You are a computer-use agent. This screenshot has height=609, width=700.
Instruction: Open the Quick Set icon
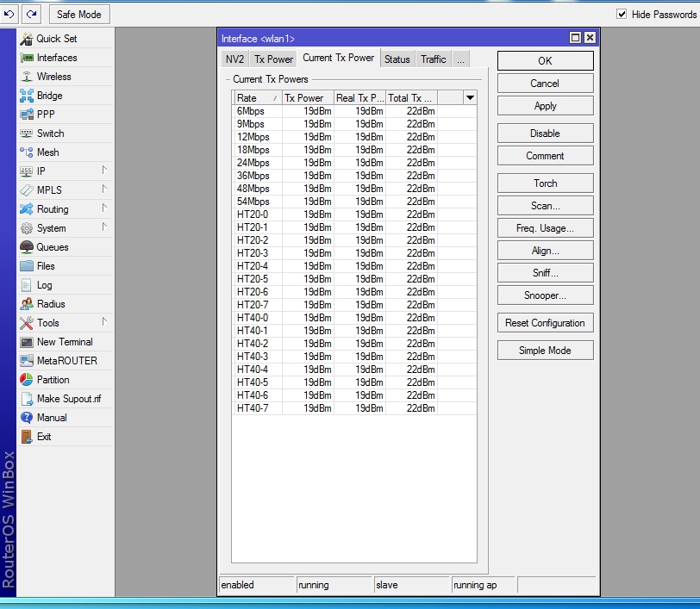tap(27, 39)
